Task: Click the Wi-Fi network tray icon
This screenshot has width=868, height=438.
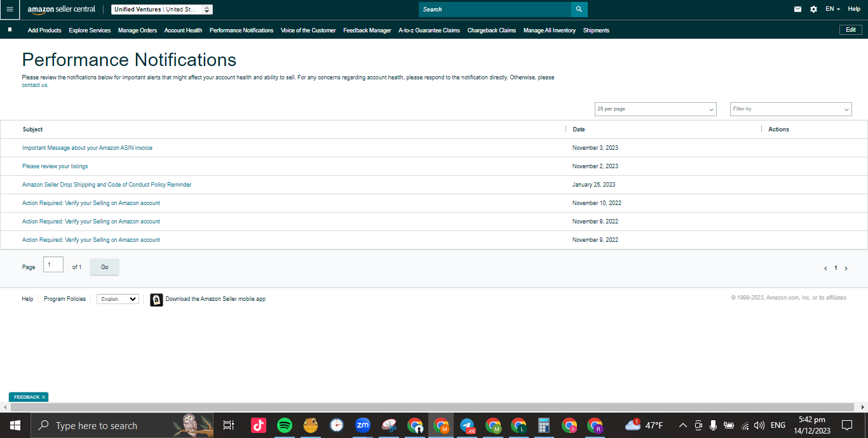Action: pos(744,425)
